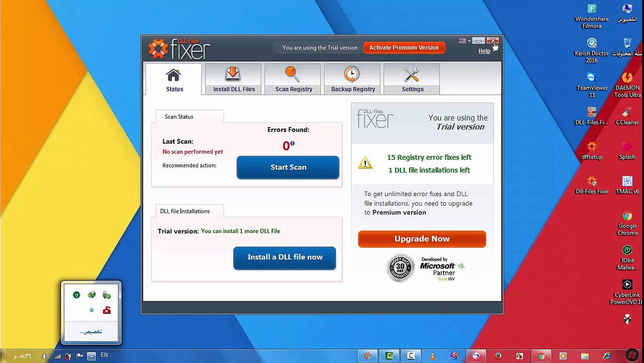Open language flag dropdown

tap(465, 41)
